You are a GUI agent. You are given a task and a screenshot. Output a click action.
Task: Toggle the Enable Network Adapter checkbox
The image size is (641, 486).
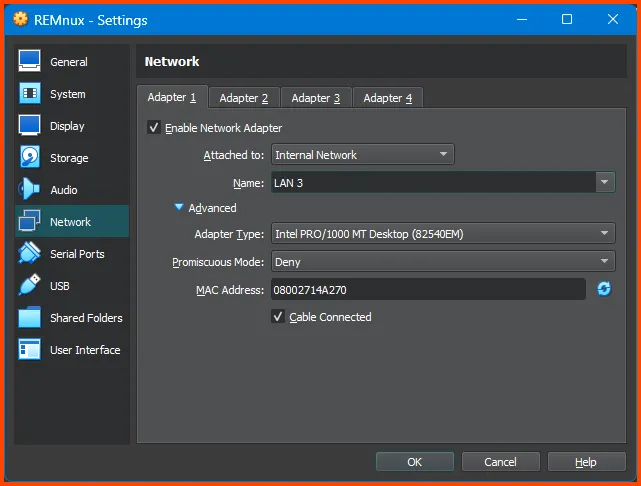154,128
